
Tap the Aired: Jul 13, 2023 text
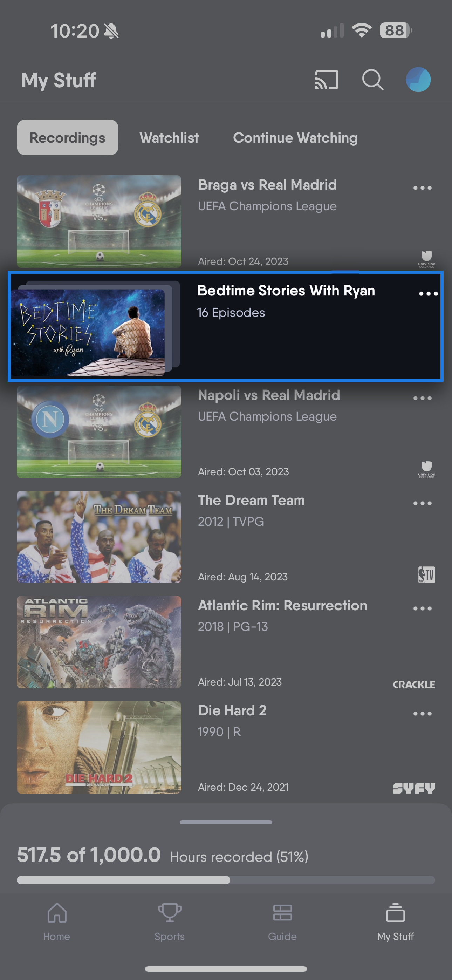pos(240,682)
